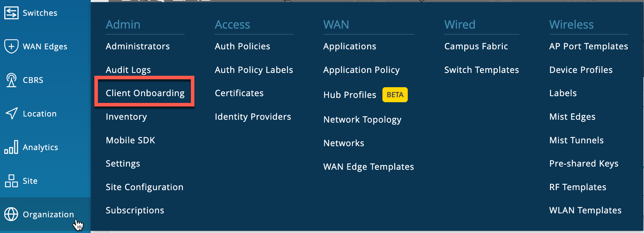
Task: Click the Organization globe icon
Action: coord(11,214)
